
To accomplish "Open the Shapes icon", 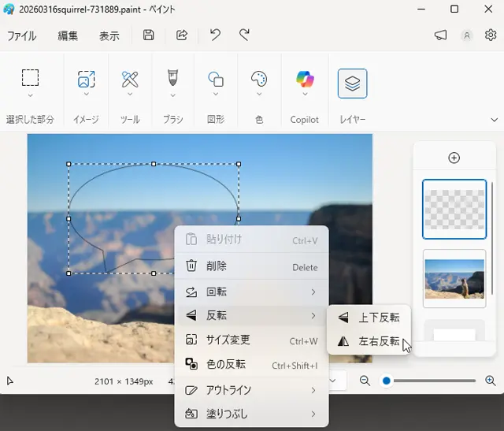I will pos(216,79).
